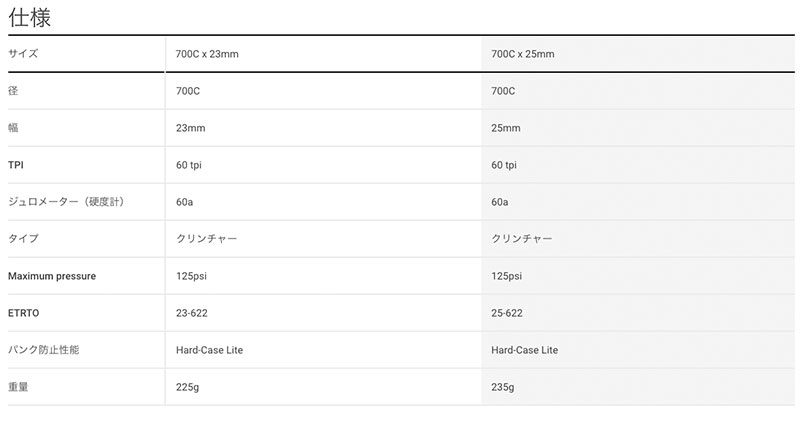Click the 25-622 ETRTO value

pos(507,313)
